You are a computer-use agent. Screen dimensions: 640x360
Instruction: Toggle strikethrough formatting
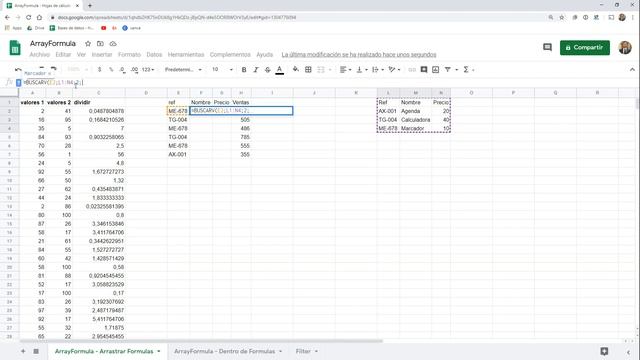(268, 70)
